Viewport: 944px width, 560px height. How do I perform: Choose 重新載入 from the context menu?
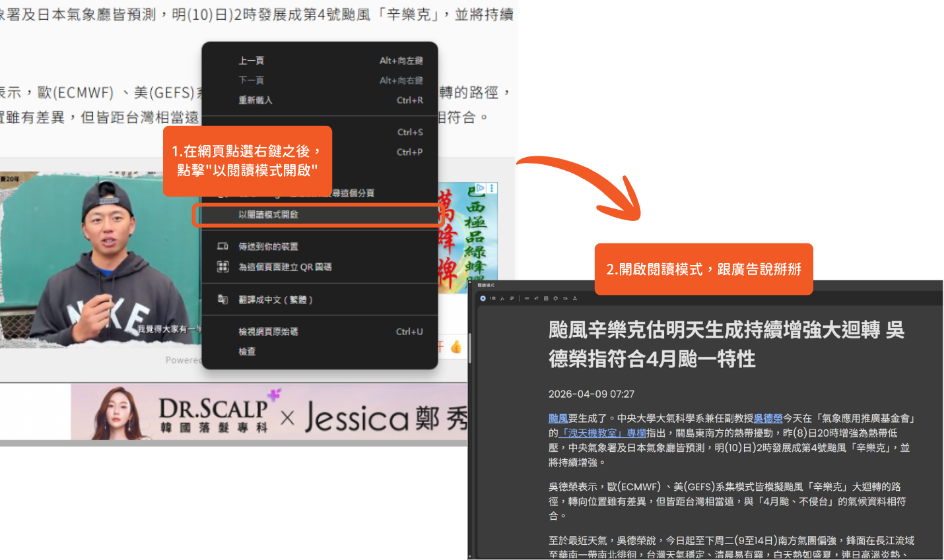click(x=320, y=100)
